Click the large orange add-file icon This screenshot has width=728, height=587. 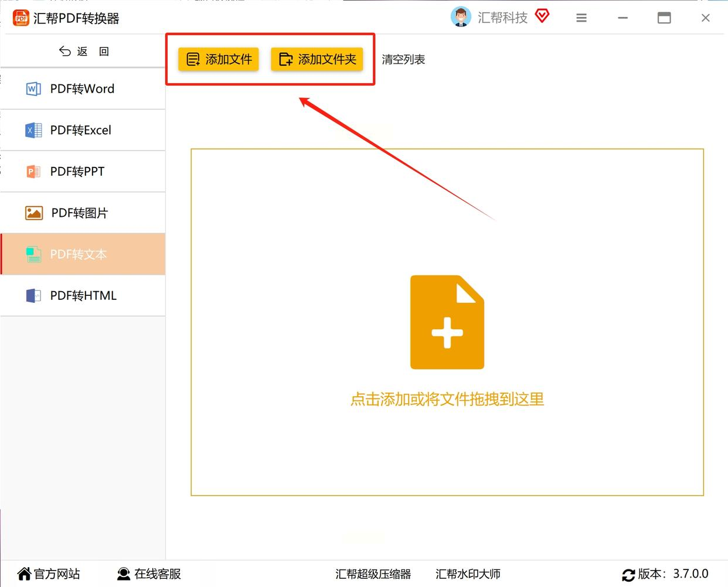coord(447,322)
